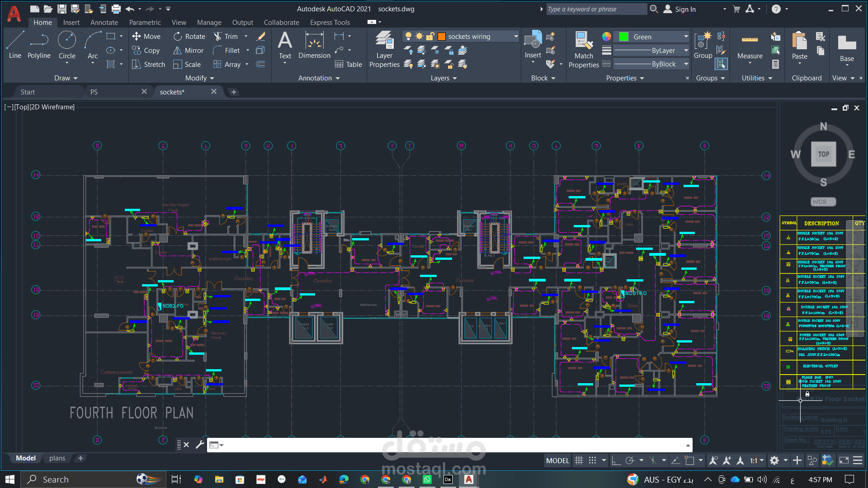Switch to the plans layout tab
The width and height of the screenshot is (868, 488).
click(57, 458)
